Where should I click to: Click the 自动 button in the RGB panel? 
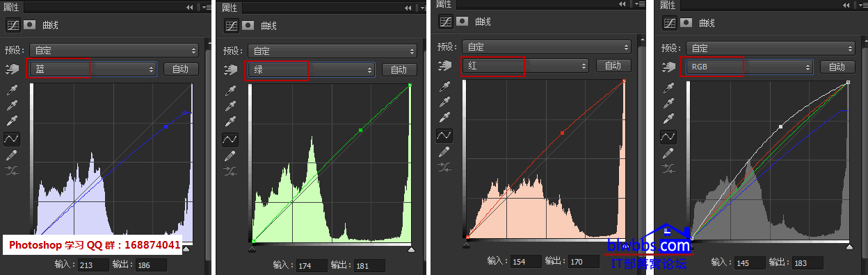click(837, 67)
